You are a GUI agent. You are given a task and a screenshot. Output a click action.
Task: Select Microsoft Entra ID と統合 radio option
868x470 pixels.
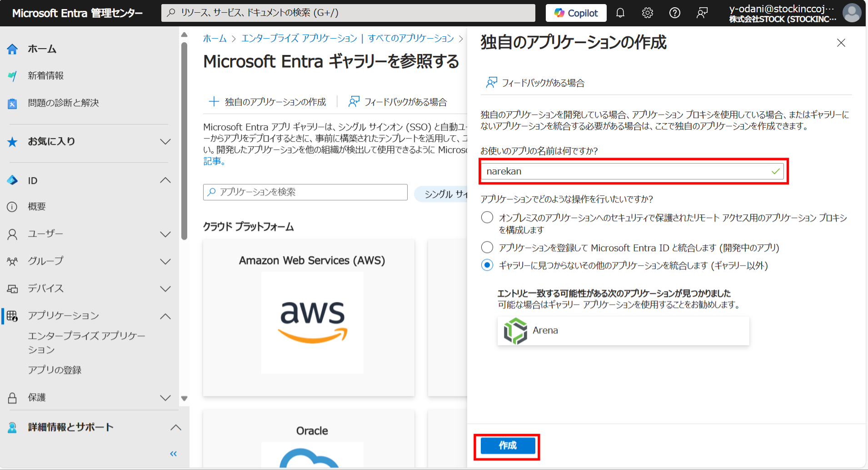pyautogui.click(x=487, y=247)
